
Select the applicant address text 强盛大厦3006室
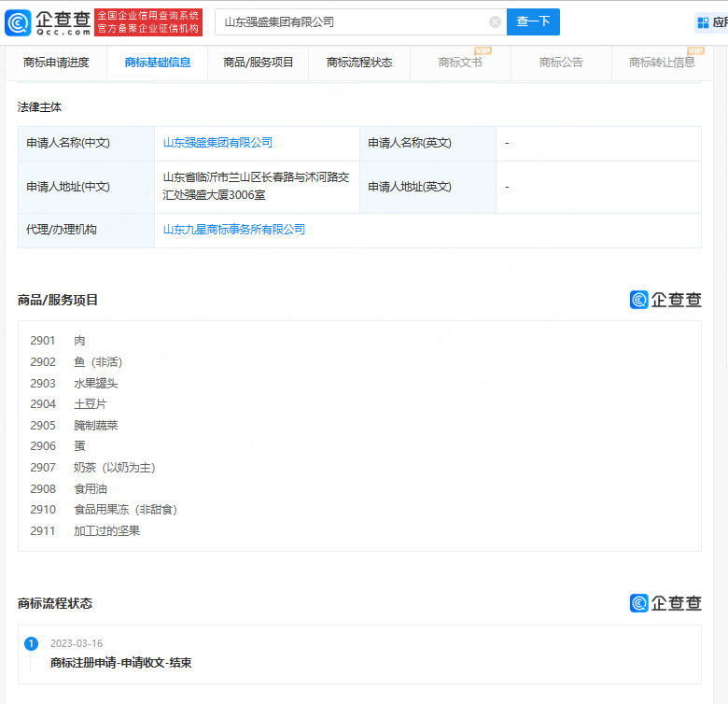click(225, 195)
